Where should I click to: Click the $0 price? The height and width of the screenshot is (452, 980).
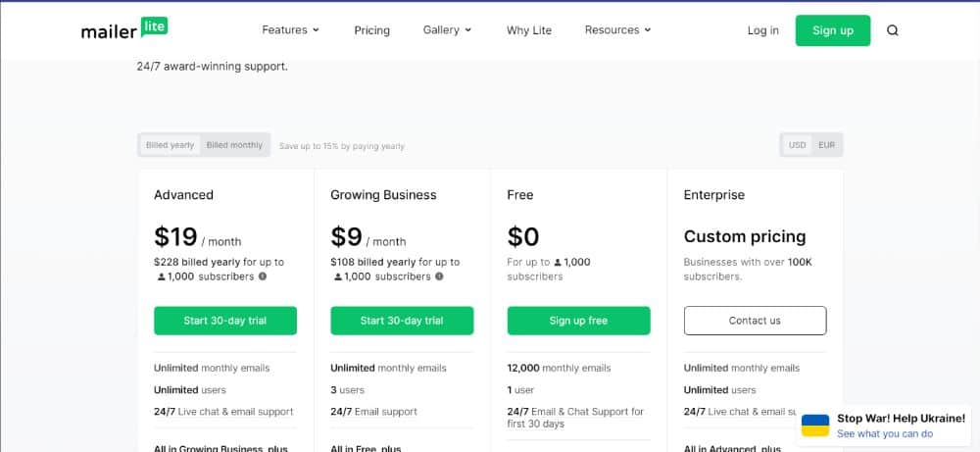pos(523,237)
